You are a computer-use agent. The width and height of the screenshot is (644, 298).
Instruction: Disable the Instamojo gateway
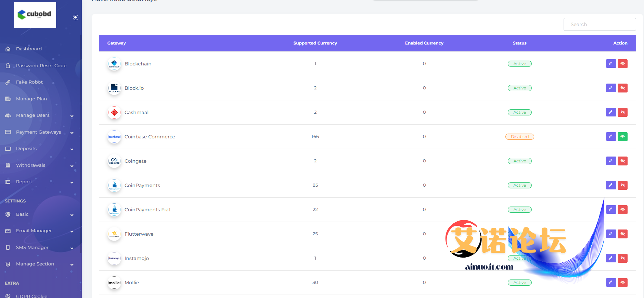tap(622, 258)
